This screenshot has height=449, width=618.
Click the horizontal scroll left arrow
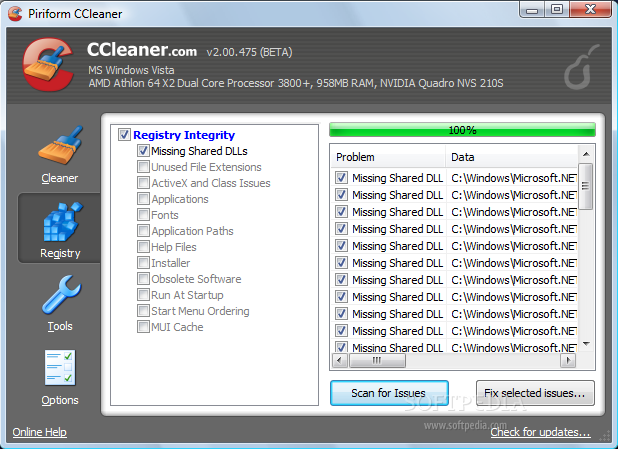point(339,360)
